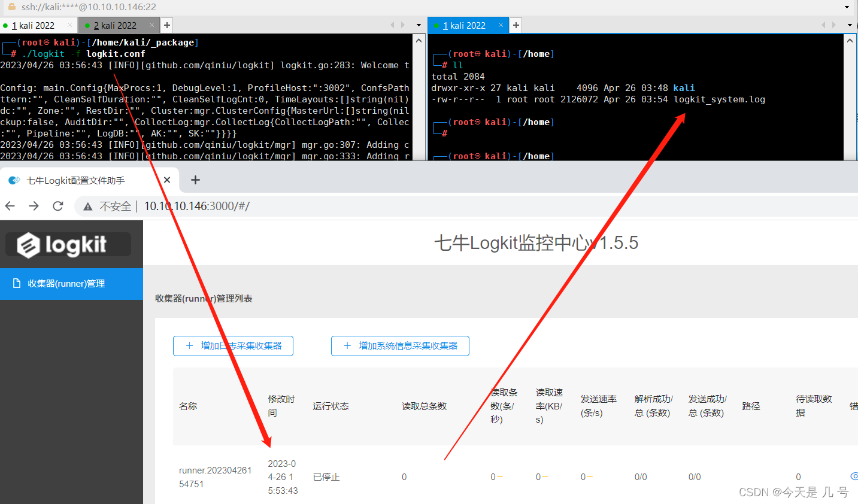Click the browser URL 10.10.10.146:3000
The image size is (858, 504).
tap(197, 207)
